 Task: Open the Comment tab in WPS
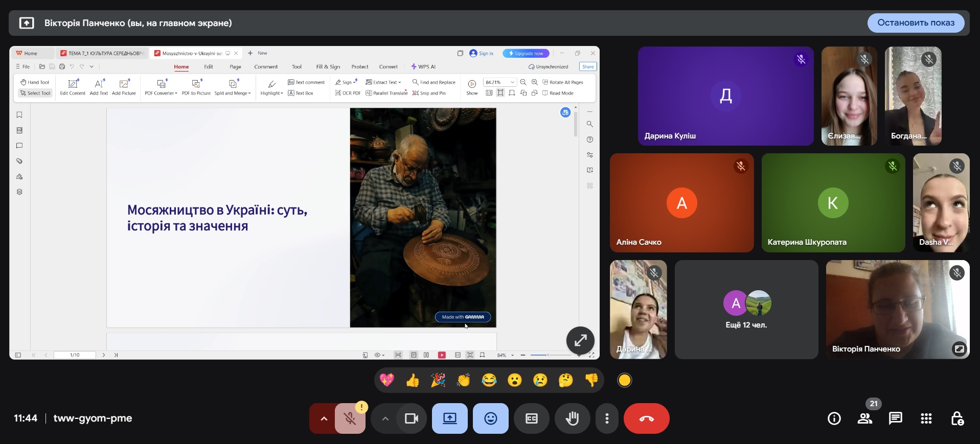266,67
